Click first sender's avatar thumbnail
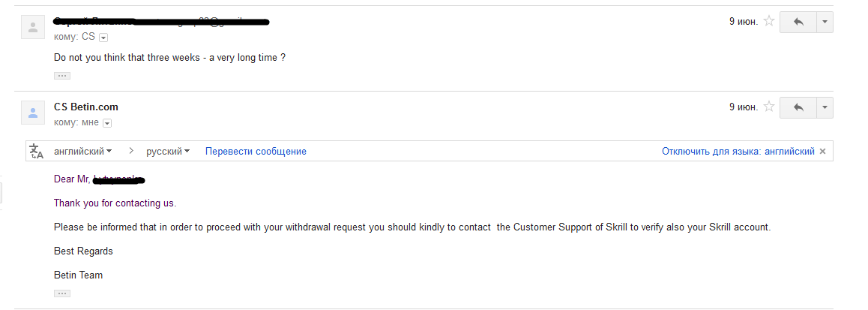Image resolution: width=868 pixels, height=310 pixels. [x=33, y=27]
